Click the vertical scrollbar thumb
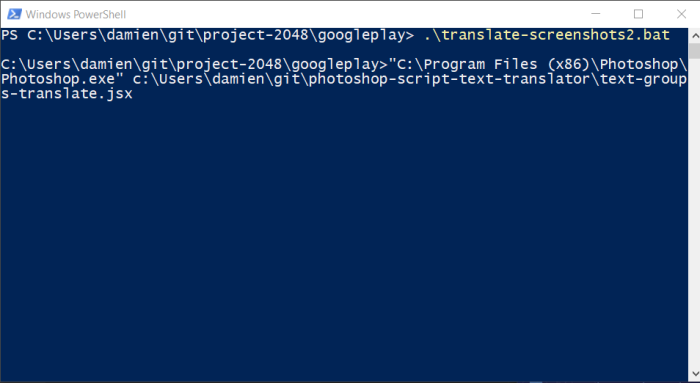 [x=694, y=51]
